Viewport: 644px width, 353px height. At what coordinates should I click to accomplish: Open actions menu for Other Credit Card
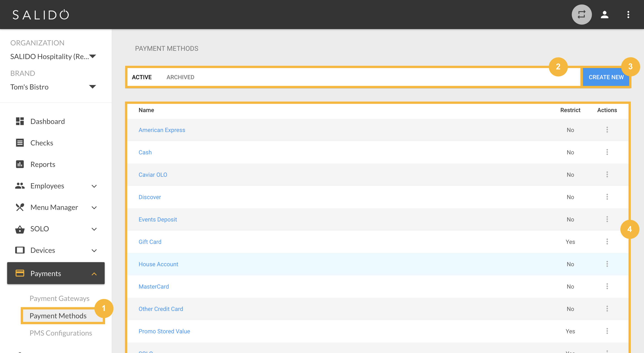pyautogui.click(x=607, y=309)
